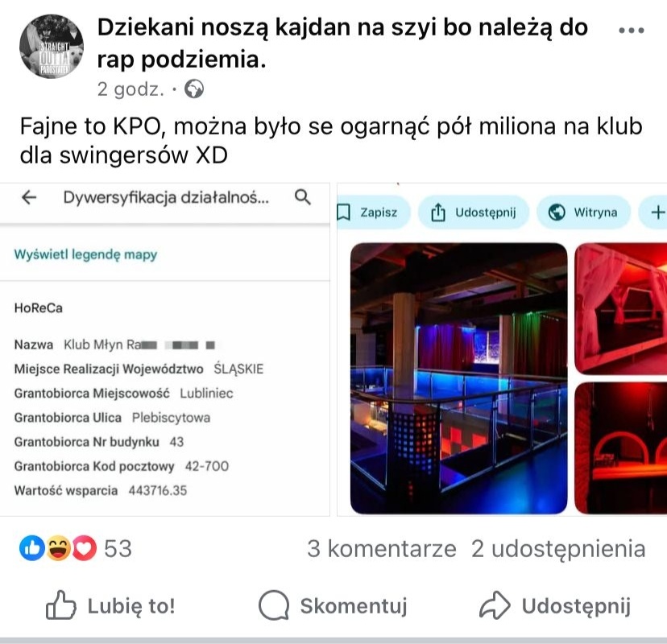Click the Zapisz bookmark chip

(369, 212)
